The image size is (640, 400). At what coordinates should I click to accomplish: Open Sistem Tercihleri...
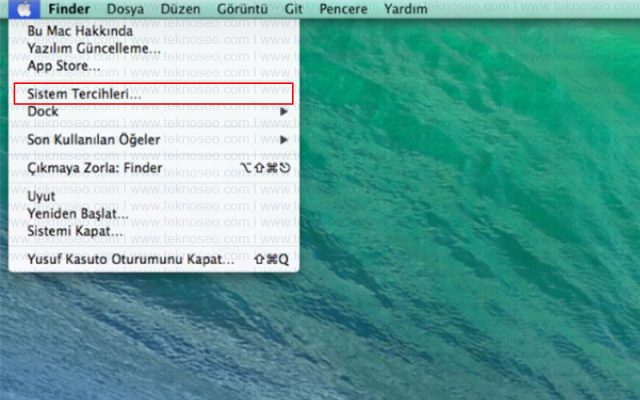(154, 94)
